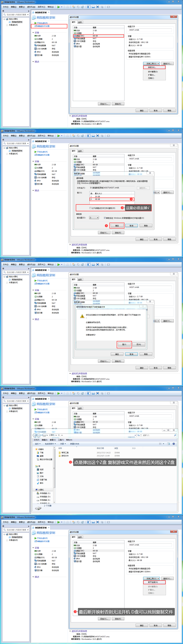
Task: Toggle the 以只读模式打开文件 checkbox
Action: click(x=90, y=208)
